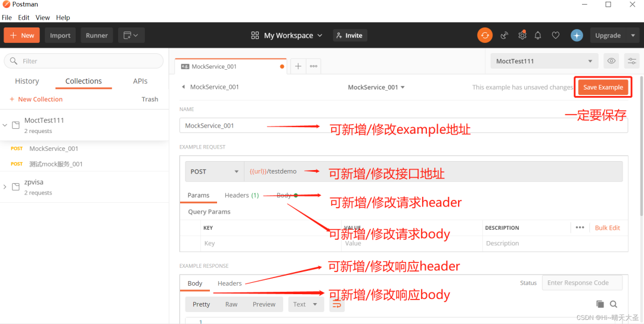Search response body with magnifier icon
The height and width of the screenshot is (324, 644).
pyautogui.click(x=614, y=304)
